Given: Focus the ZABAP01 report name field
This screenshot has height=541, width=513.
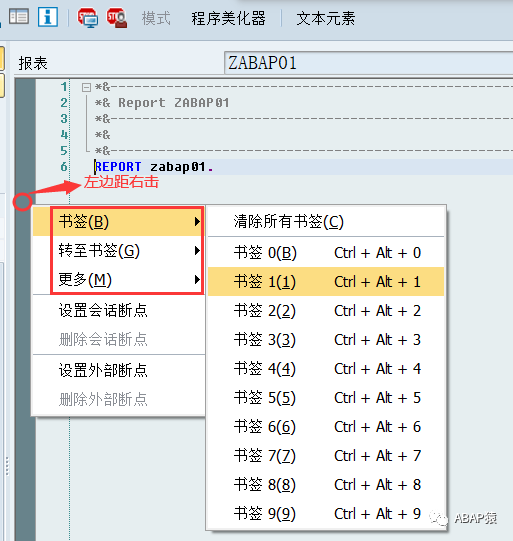Looking at the screenshot, I should click(368, 63).
